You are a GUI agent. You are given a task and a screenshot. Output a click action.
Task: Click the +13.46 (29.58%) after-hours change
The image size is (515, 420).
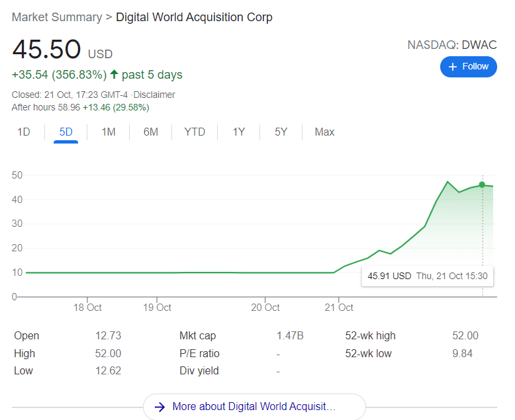coord(116,107)
